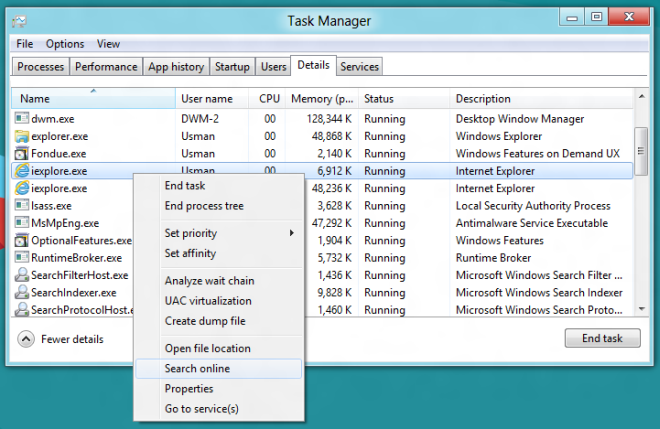
Task: Click the Fondue.exe process icon
Action: pyautogui.click(x=21, y=153)
